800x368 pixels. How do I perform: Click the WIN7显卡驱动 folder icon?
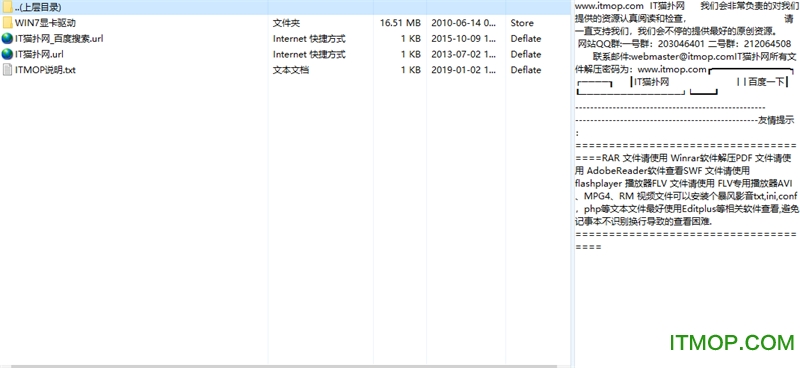(x=7, y=23)
